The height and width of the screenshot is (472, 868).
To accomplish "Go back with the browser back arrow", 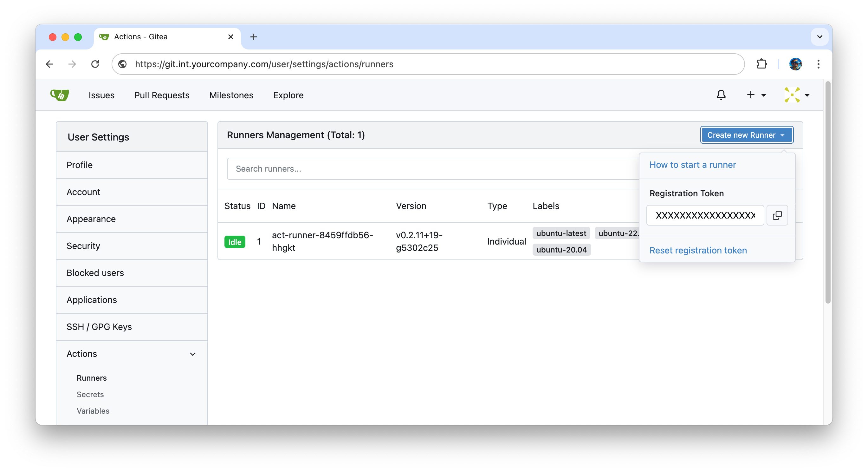I will coord(50,64).
